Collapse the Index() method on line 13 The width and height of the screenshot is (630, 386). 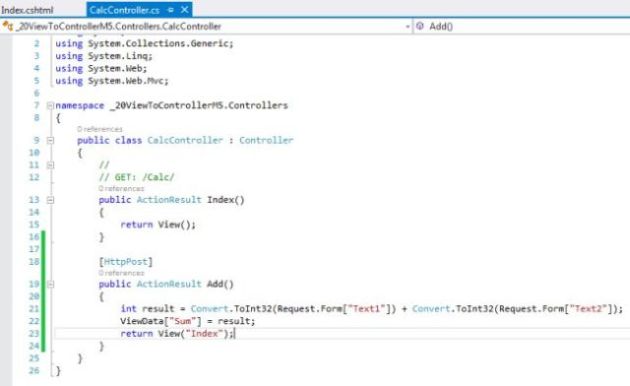pos(50,200)
